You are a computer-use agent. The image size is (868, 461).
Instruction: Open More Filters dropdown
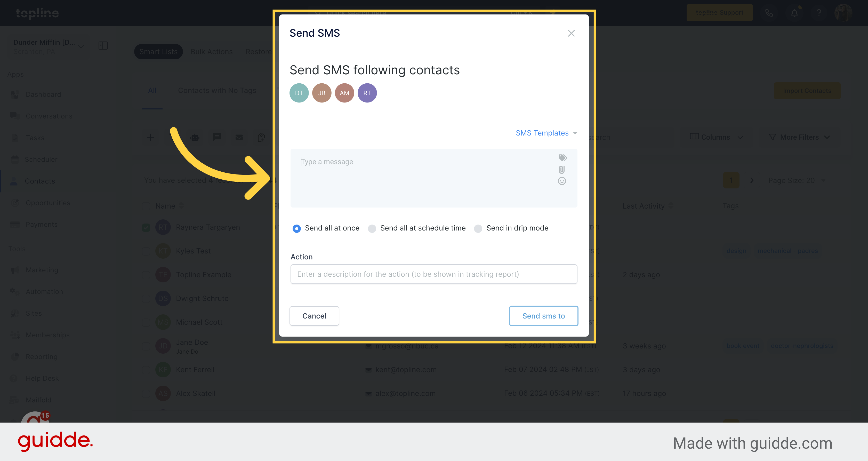tap(801, 137)
